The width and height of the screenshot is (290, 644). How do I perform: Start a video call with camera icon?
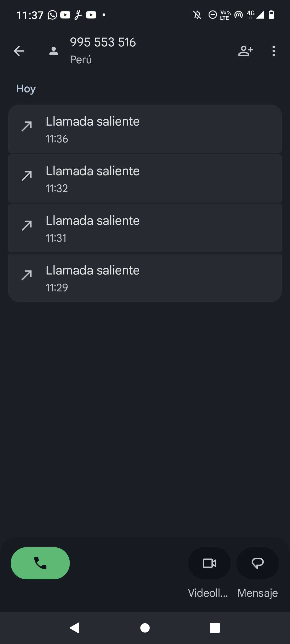click(x=209, y=563)
